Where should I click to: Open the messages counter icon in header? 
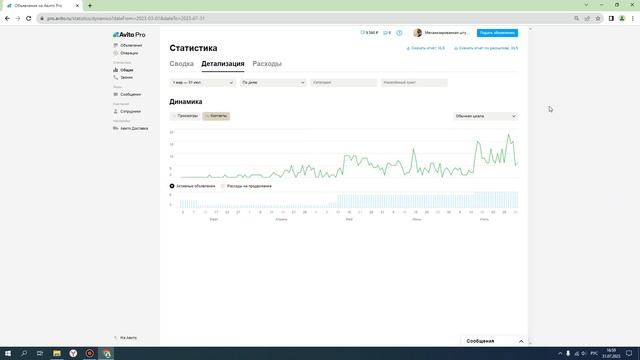387,33
